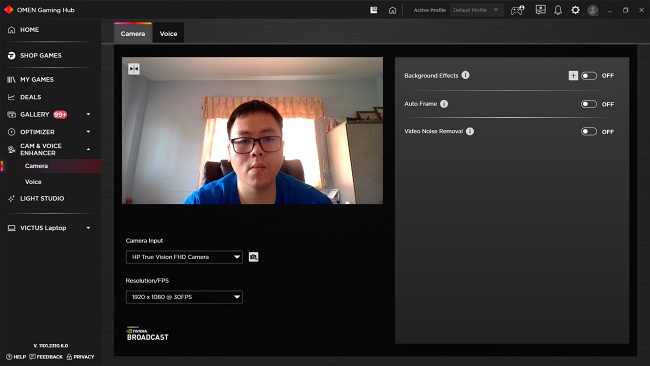
Task: Open notifications bell icon
Action: point(558,10)
